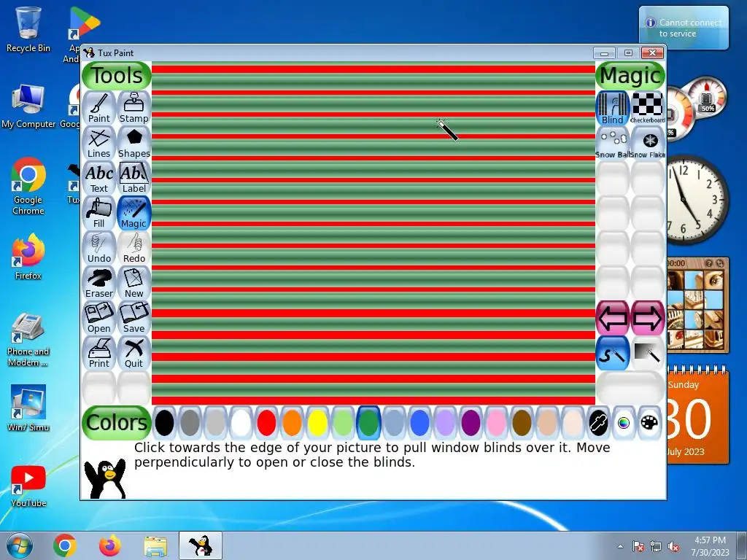Open a saved picture

click(99, 318)
